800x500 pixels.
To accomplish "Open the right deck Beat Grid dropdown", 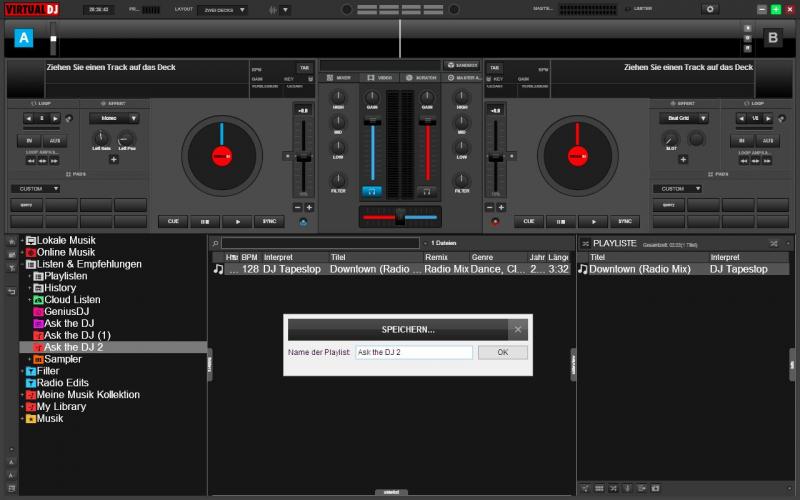I will point(683,118).
